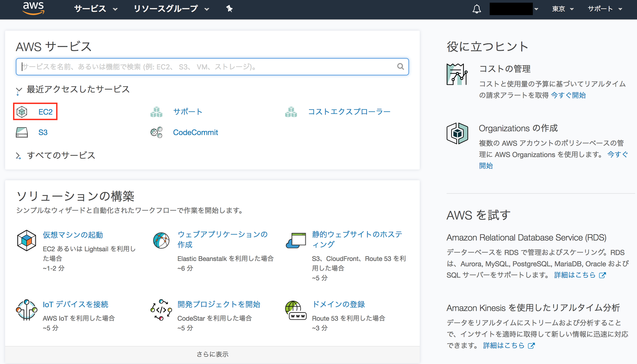Viewport: 637px width, 364px height.
Task: Click the pushpin shortcut icon
Action: click(x=229, y=9)
